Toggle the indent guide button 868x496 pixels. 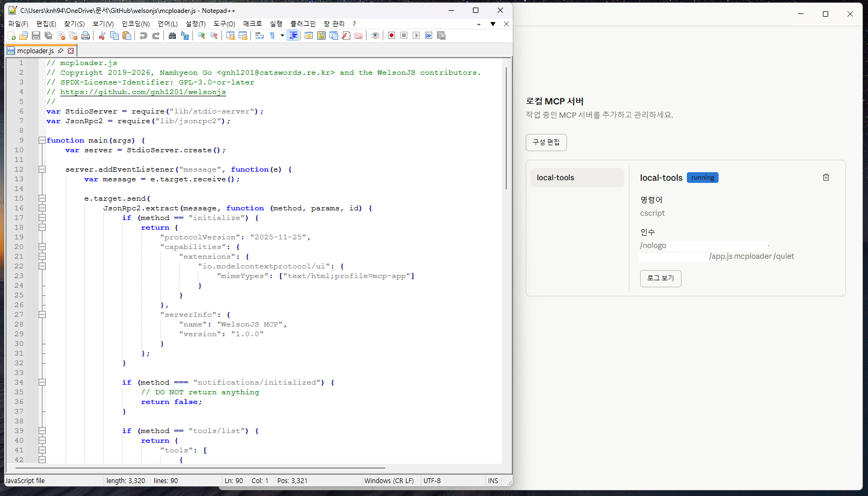293,36
